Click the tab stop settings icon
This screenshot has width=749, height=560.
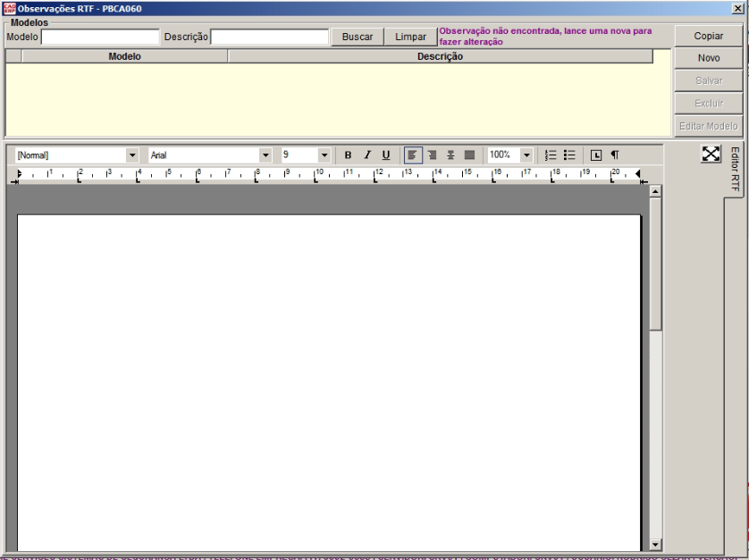coord(595,155)
